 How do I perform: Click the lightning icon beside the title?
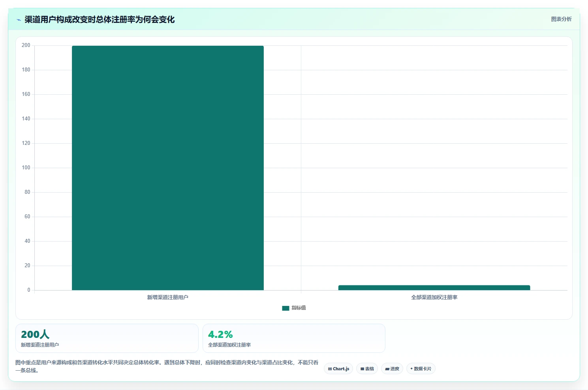click(x=19, y=20)
